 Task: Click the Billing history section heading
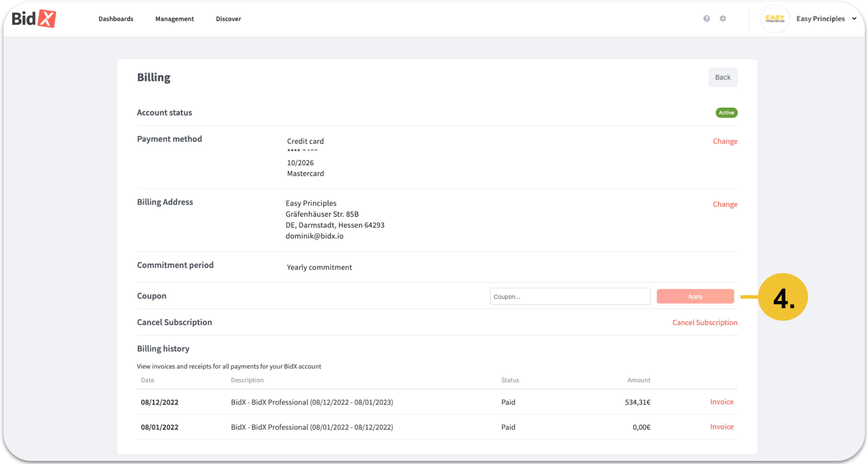coord(163,349)
